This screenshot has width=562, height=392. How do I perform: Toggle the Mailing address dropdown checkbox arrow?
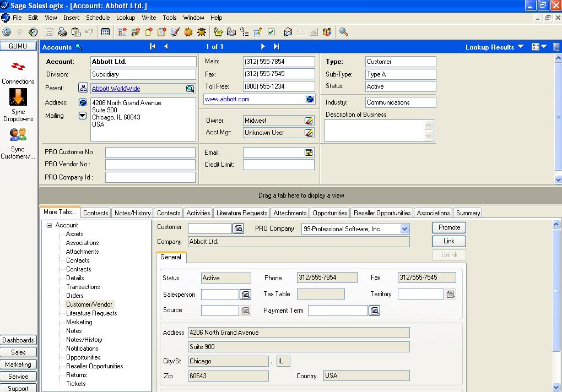click(83, 116)
